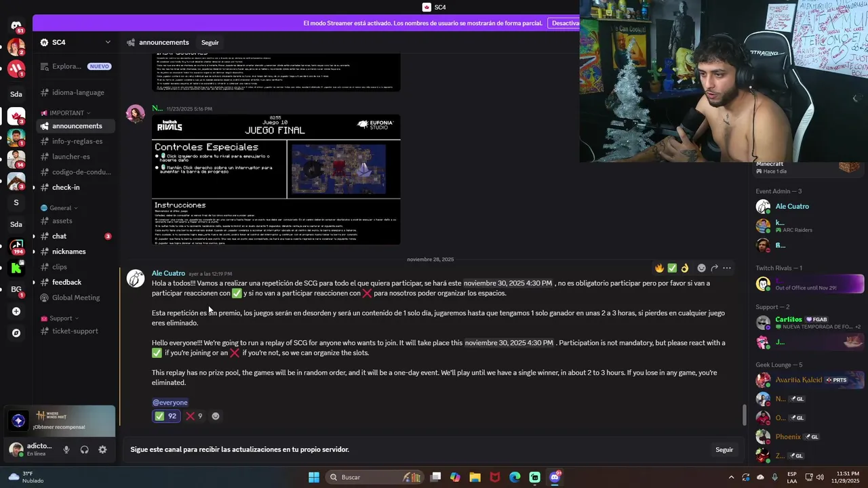Open add reaction emoji picker on message toolbar

(701, 268)
